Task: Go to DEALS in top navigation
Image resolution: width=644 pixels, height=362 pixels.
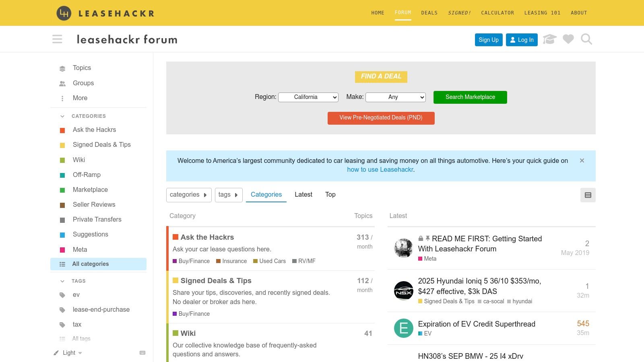Action: click(x=429, y=13)
